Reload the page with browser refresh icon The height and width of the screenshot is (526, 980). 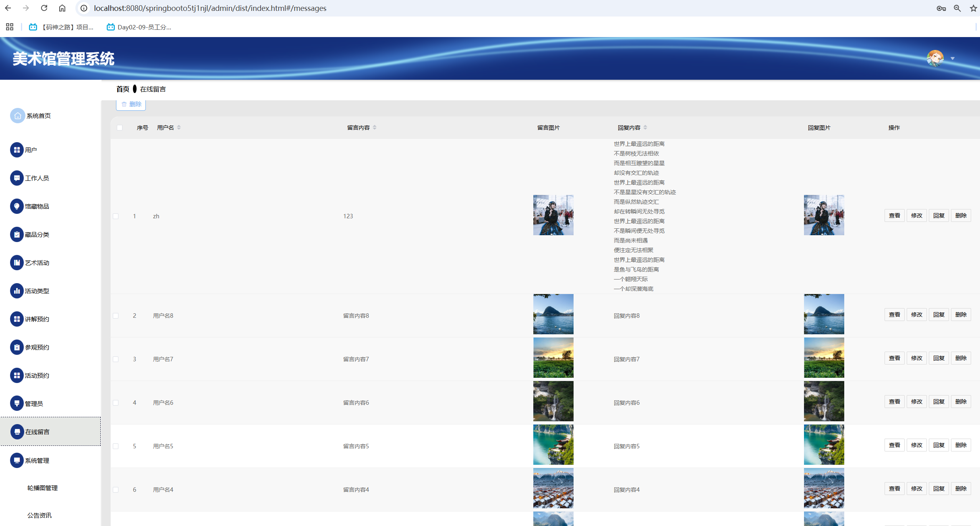[x=44, y=8]
